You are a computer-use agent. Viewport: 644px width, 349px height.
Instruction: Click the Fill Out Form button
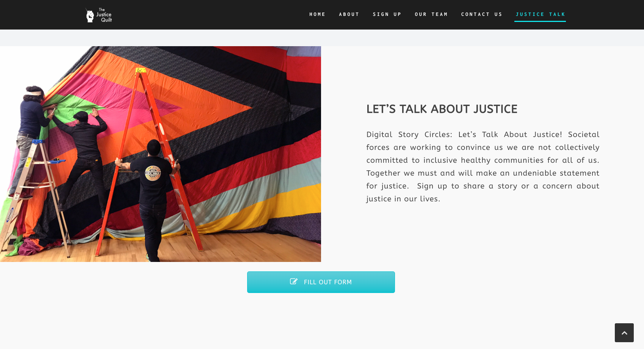(321, 282)
